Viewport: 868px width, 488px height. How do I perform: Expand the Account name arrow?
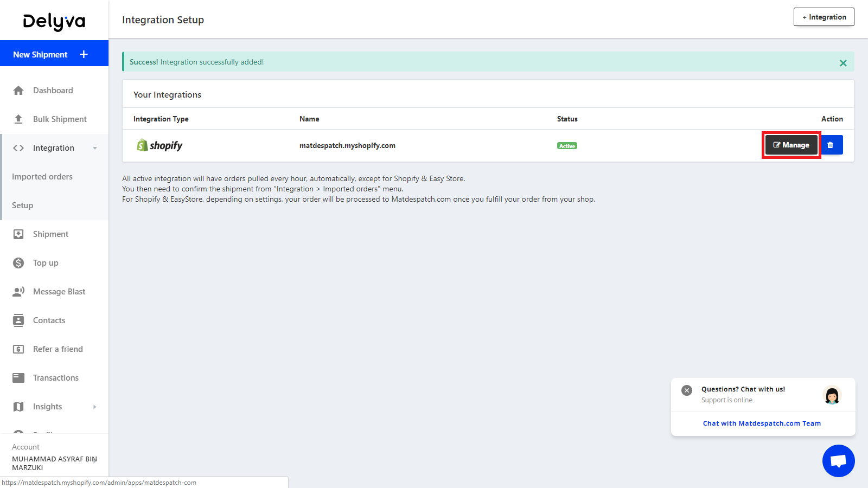[95, 461]
